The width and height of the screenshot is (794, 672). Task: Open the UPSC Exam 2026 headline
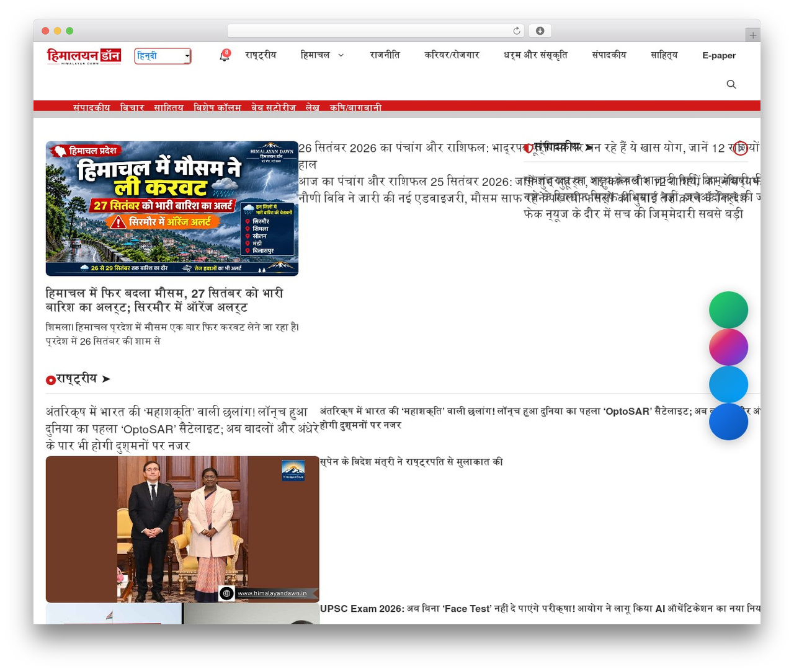click(x=540, y=609)
